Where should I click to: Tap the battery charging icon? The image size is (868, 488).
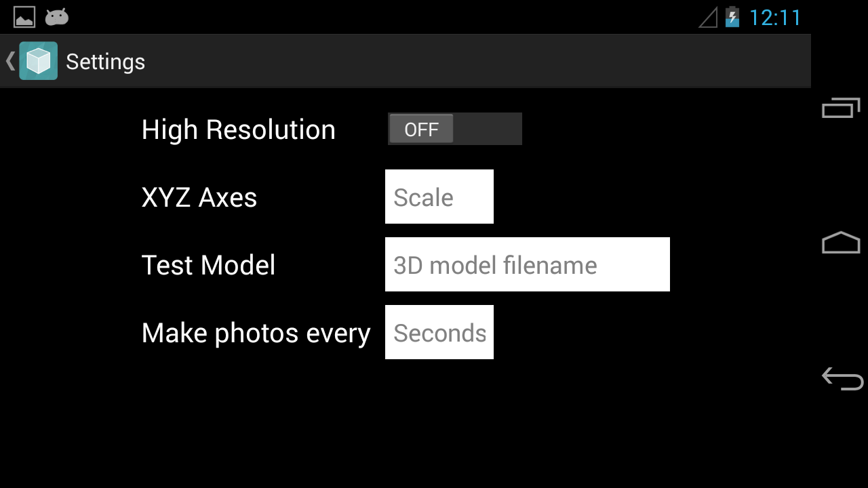click(732, 17)
